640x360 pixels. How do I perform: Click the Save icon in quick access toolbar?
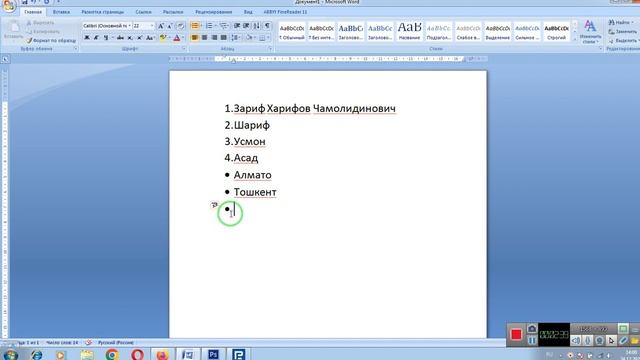(x=24, y=2)
